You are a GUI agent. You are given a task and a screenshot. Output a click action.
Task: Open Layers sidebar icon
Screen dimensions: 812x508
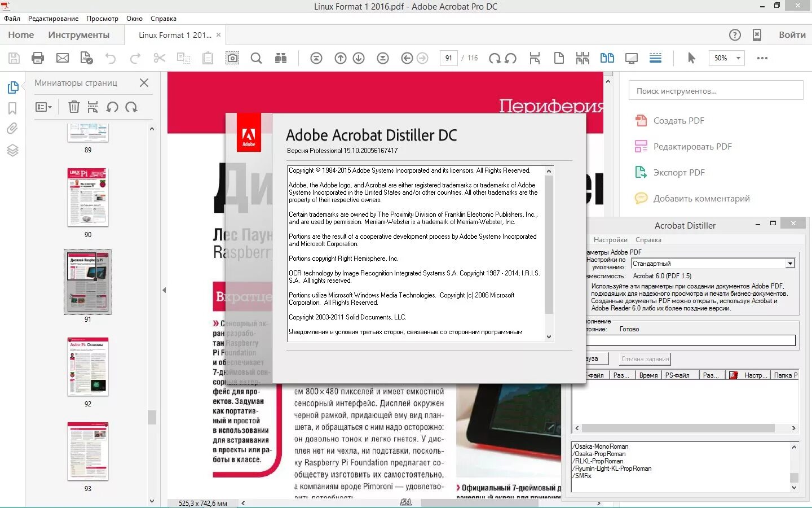[x=12, y=150]
